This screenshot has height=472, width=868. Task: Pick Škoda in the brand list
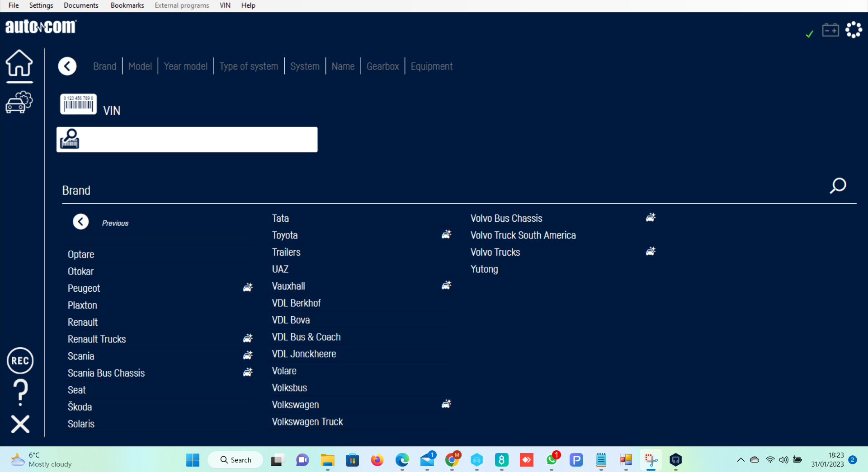pyautogui.click(x=80, y=407)
